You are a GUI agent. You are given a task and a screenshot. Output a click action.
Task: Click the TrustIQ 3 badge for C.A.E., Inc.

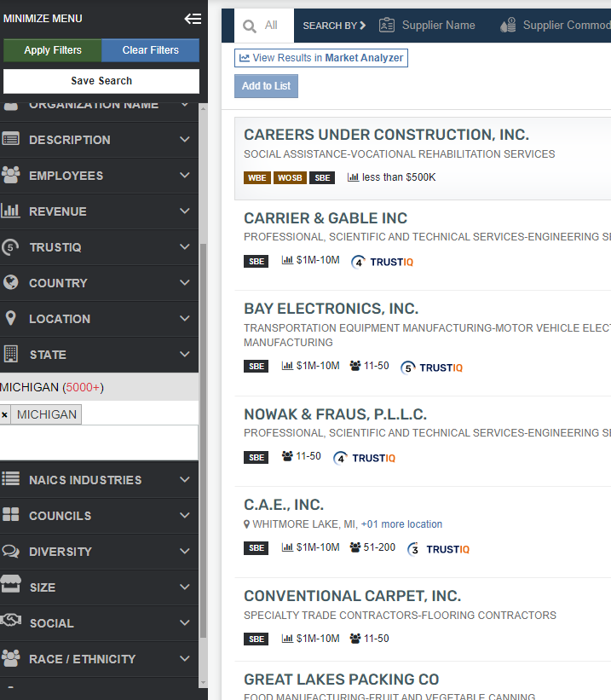point(438,549)
